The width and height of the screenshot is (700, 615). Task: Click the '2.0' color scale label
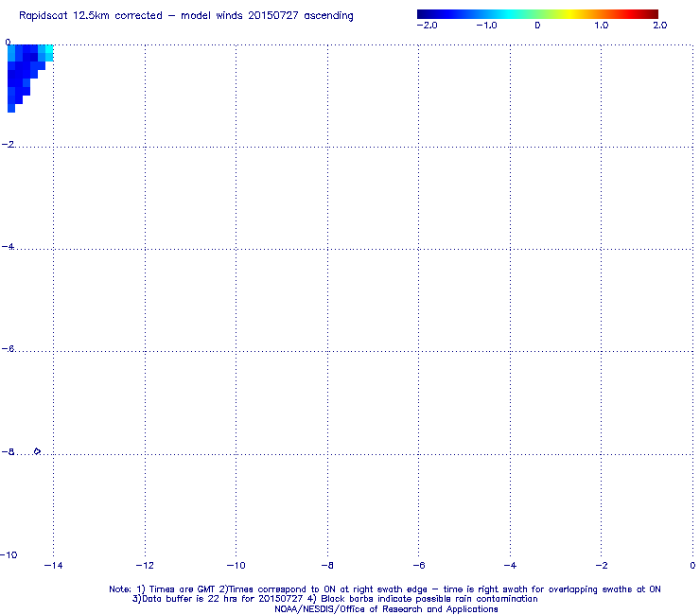[x=660, y=26]
